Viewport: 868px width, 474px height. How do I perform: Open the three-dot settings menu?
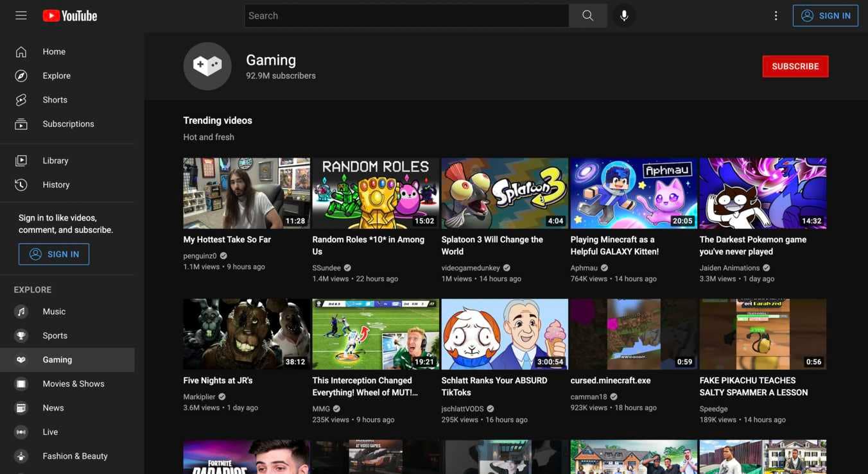[776, 15]
